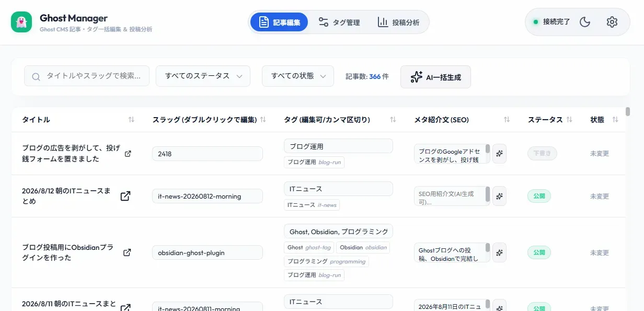Open external link for 2026/8/12 朝のITニュース article
The image size is (644, 311).
tap(125, 196)
